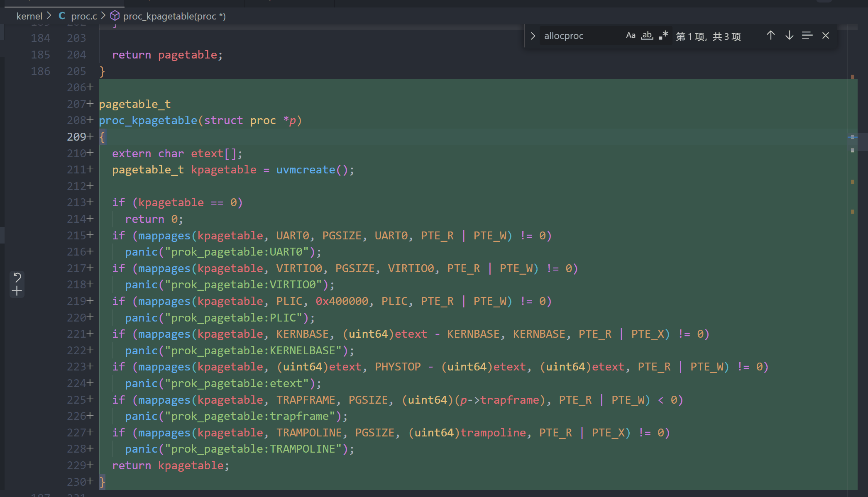Click the cube symbol icon in breadcrumb
Screen dimensions: 868x497
click(115, 16)
